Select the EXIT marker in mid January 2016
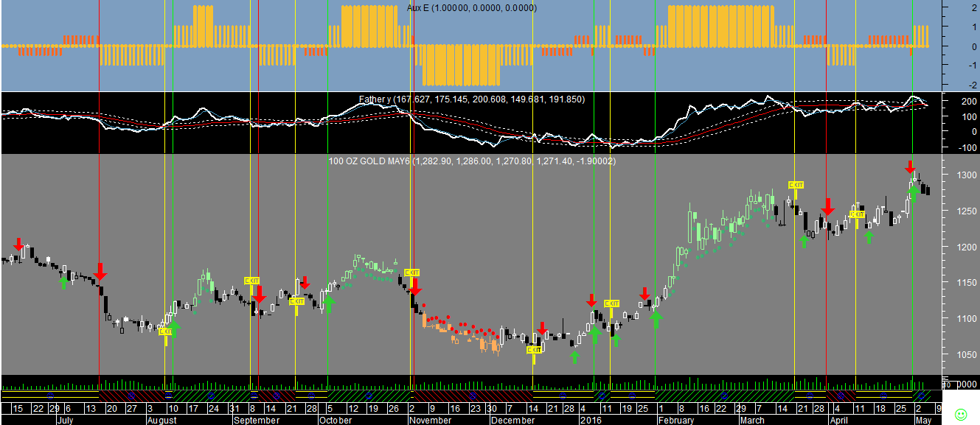 [x=611, y=303]
